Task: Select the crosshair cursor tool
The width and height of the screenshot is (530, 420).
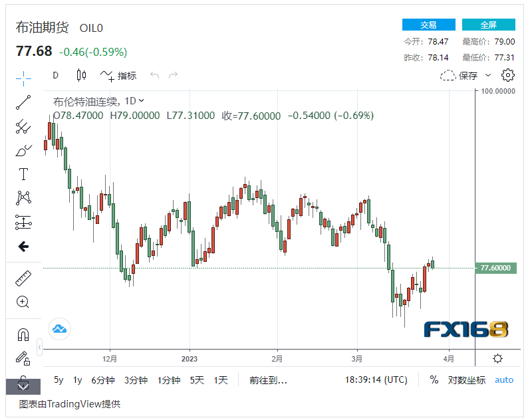Action: click(x=23, y=78)
